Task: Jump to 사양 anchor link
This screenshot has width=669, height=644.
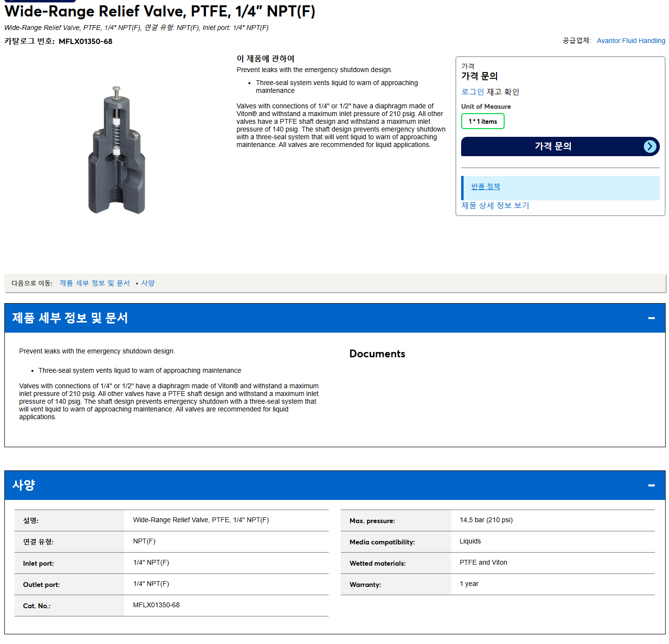Action: pos(148,283)
